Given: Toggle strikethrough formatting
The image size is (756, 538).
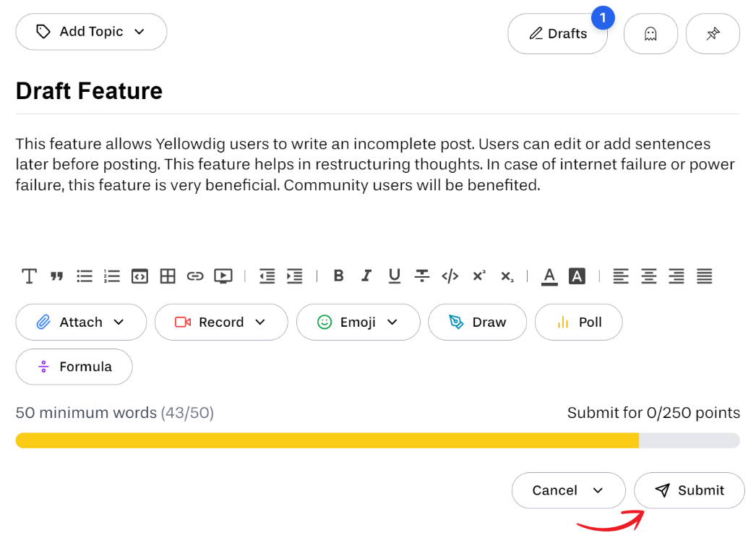Looking at the screenshot, I should click(x=422, y=276).
